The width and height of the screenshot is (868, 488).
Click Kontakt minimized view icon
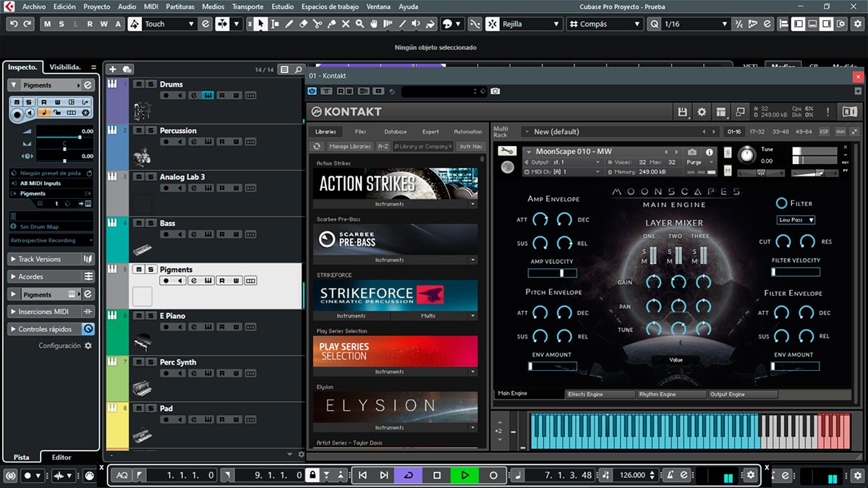pyautogui.click(x=739, y=112)
